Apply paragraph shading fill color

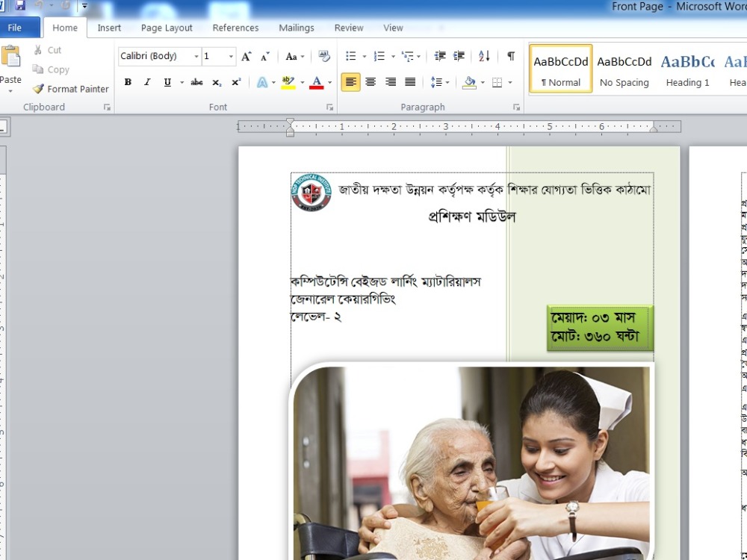tap(469, 82)
